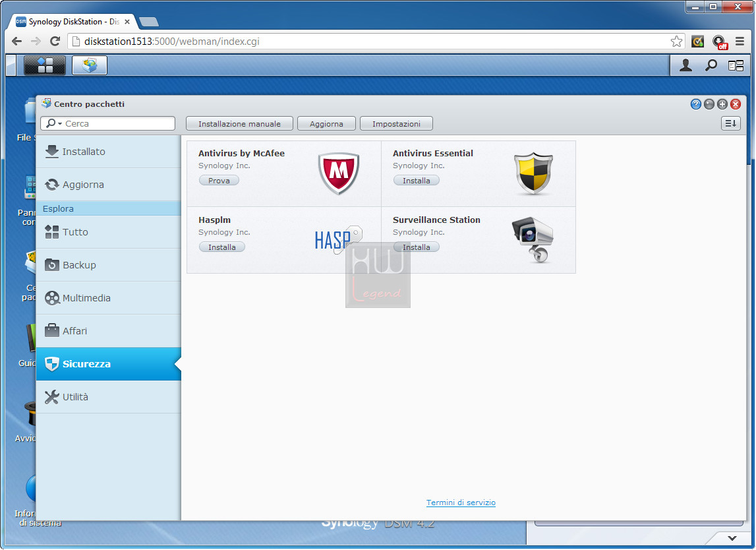
Task: Click the yellow checkmark extension icon
Action: click(697, 42)
